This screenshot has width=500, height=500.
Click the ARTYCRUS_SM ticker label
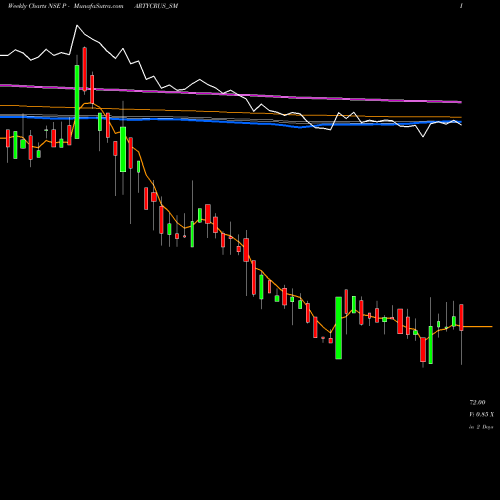pos(156,6)
